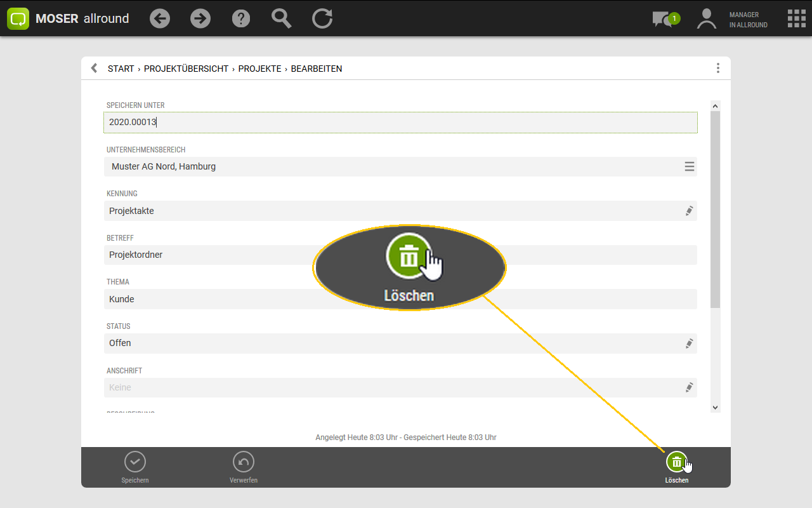This screenshot has width=812, height=508.
Task: Navigate to Projektübersicht breadcrumb
Action: (186, 69)
